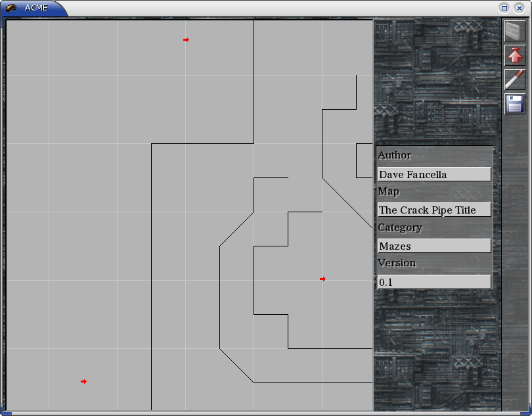Screen dimensions: 532x416
Task: Click the red up arrow tool
Action: [514, 55]
